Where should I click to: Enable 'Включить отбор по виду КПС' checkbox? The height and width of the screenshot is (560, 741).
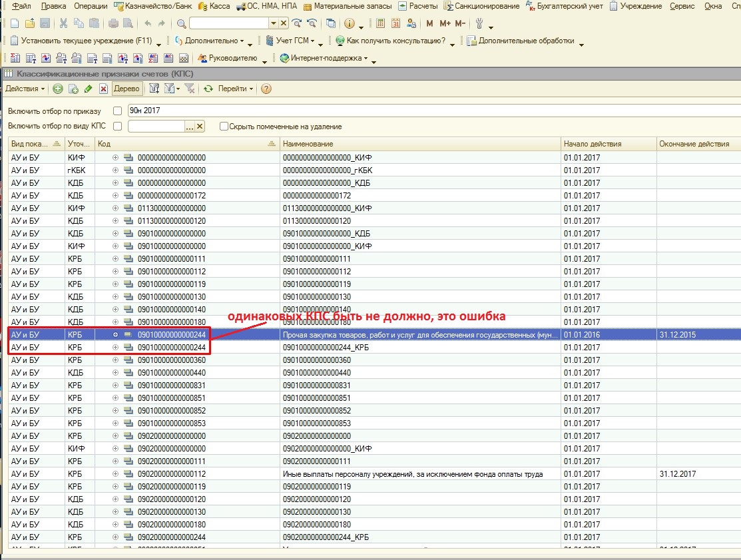[x=118, y=126]
